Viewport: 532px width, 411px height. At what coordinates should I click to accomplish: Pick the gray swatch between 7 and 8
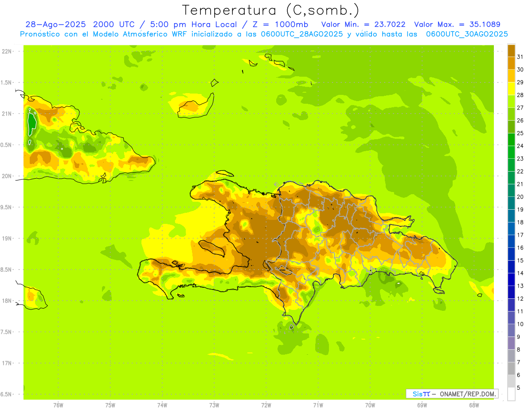click(x=511, y=356)
